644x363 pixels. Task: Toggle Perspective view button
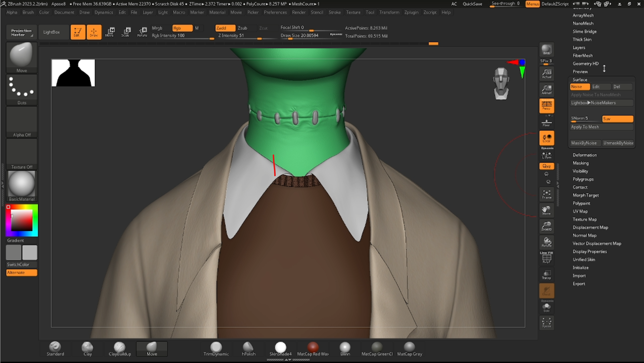[546, 106]
